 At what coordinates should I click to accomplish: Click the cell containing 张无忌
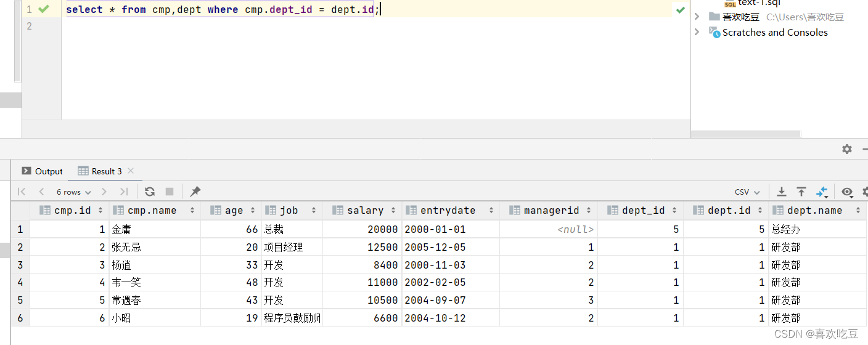(155, 247)
